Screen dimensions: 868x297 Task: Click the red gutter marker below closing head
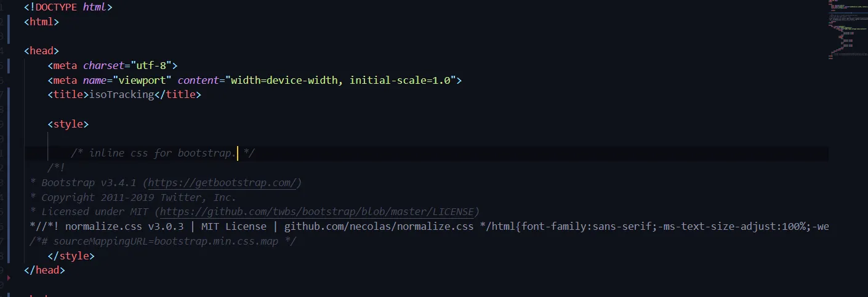[x=8, y=279]
